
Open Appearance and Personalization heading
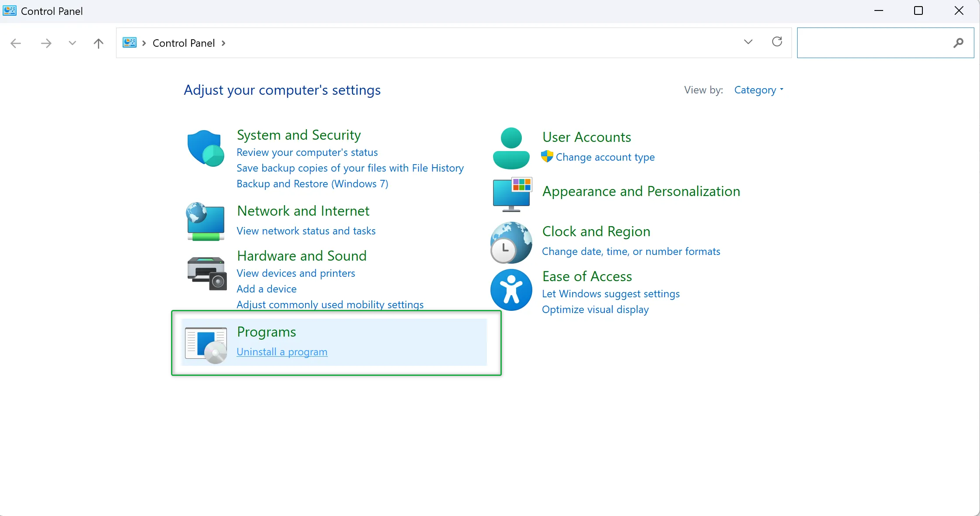point(641,191)
